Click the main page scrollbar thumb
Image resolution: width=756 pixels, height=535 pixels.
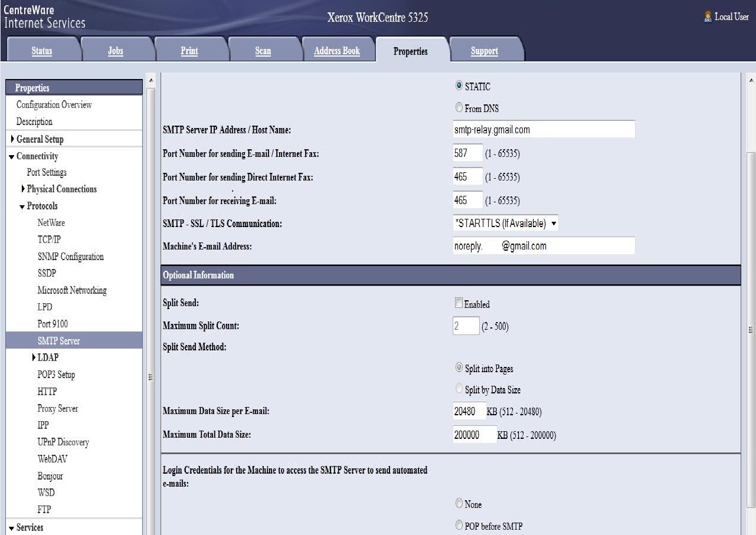coord(751,329)
